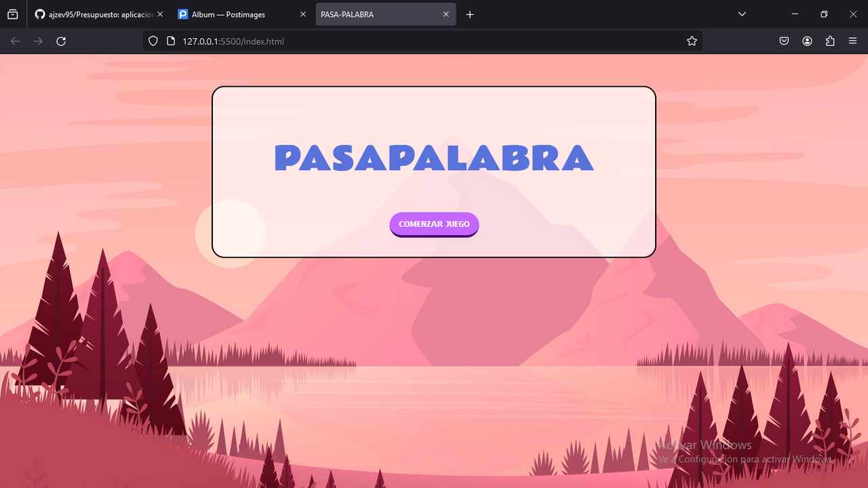Viewport: 868px width, 488px height.
Task: Reload the current page
Action: tap(61, 41)
